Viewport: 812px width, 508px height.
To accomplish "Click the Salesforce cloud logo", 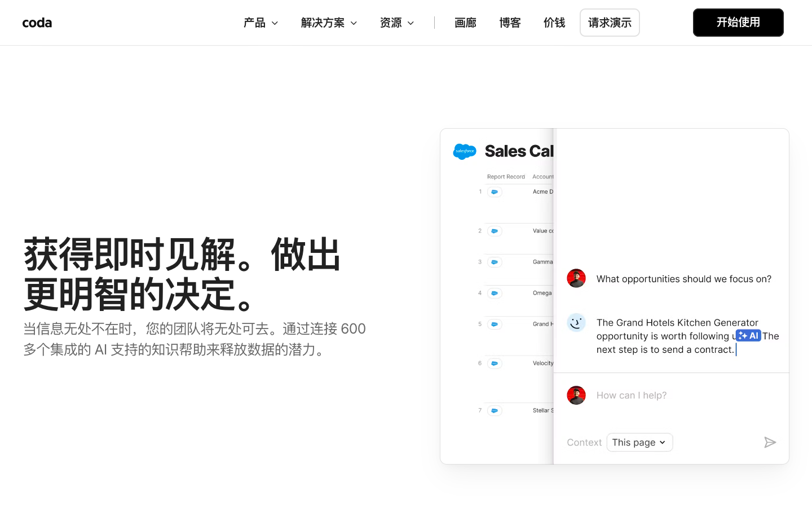I will [x=465, y=151].
